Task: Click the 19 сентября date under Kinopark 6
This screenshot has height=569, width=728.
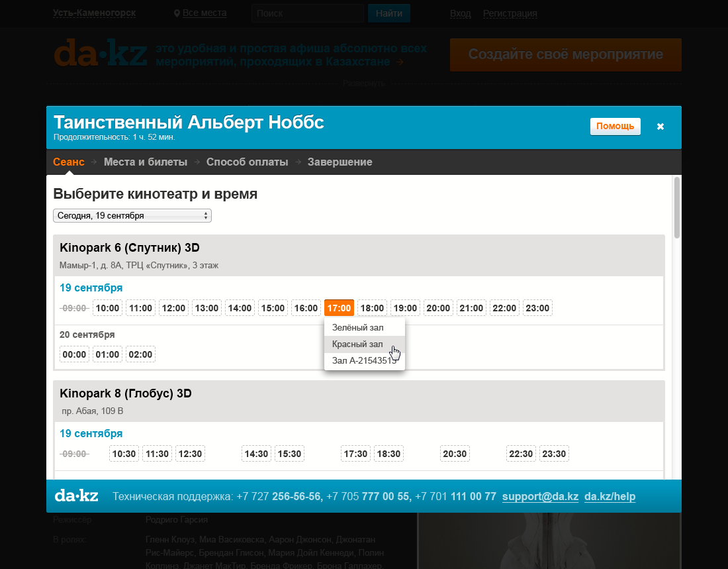Action: pos(91,287)
